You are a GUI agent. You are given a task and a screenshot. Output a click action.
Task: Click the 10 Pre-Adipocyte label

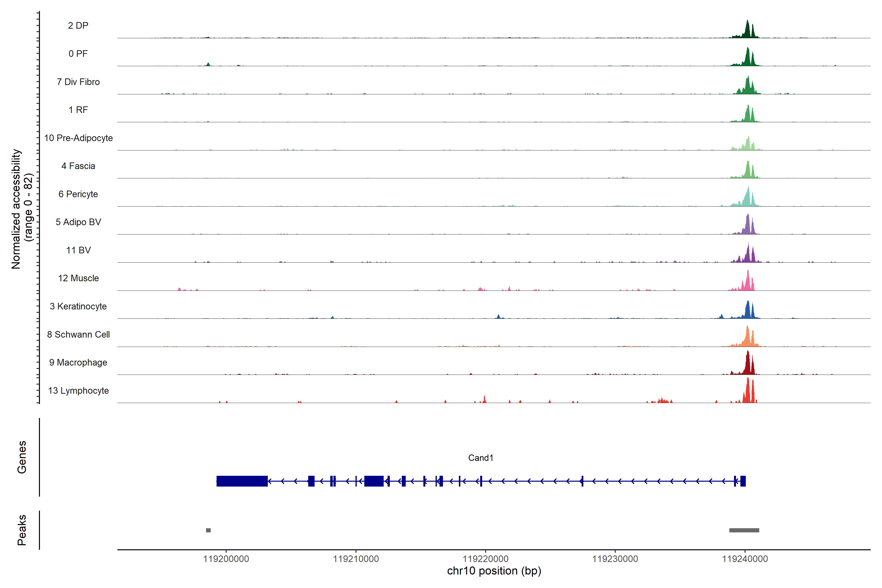point(78,138)
